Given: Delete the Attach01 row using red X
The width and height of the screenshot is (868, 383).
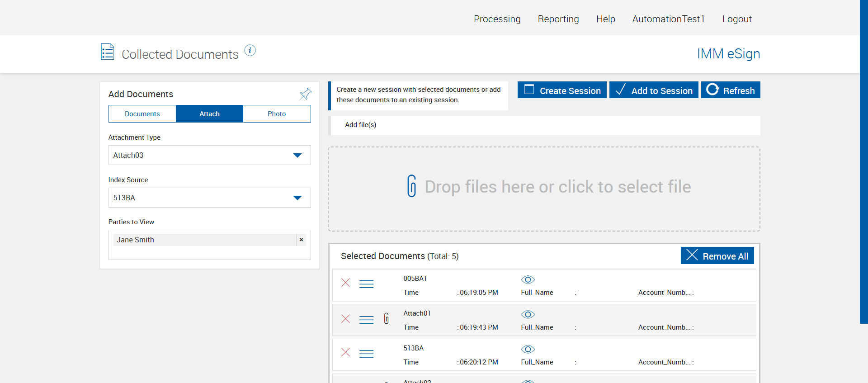Looking at the screenshot, I should [x=346, y=319].
